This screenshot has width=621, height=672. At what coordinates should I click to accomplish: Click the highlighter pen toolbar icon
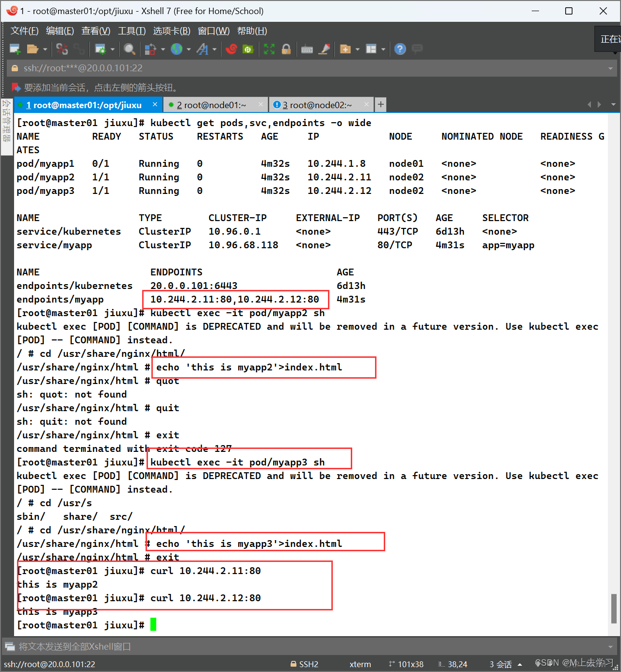coord(324,49)
